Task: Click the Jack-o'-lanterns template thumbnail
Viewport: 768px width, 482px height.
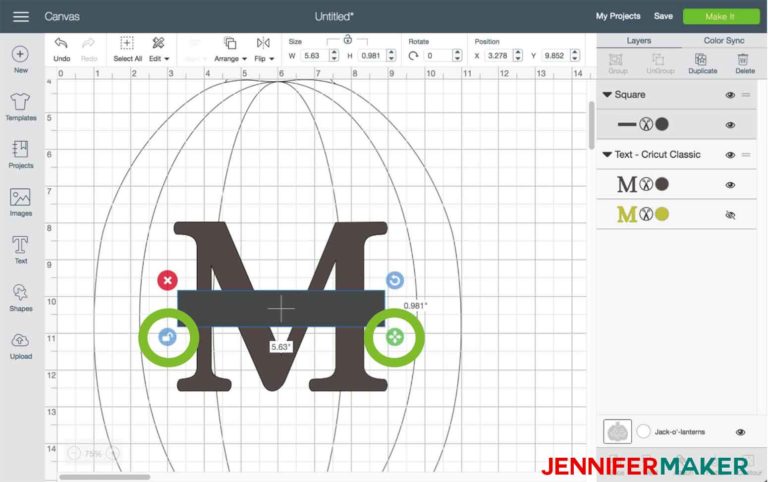Action: (x=617, y=432)
